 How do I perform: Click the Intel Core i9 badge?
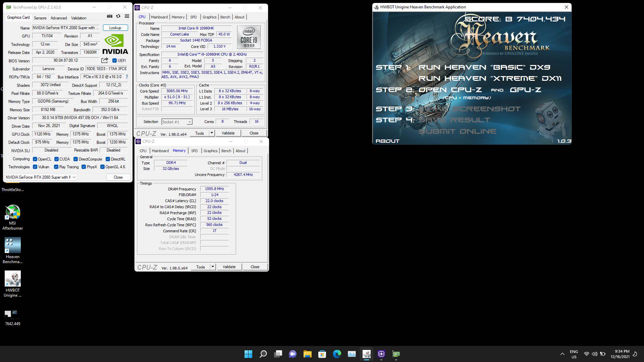click(x=249, y=37)
